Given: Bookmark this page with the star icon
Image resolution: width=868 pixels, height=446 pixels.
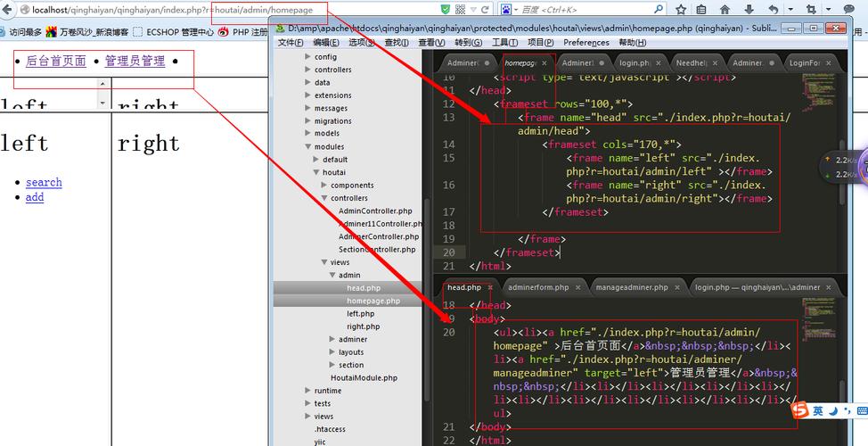Looking at the screenshot, I should 681,10.
